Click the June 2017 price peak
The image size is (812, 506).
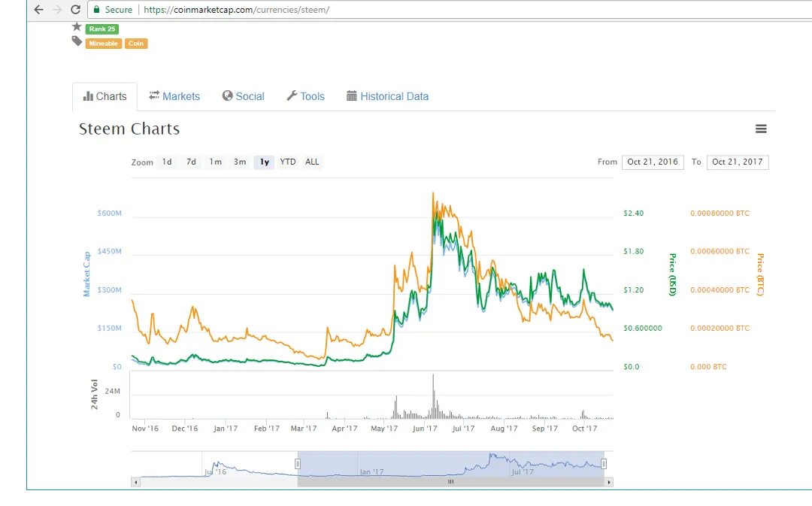pos(434,194)
